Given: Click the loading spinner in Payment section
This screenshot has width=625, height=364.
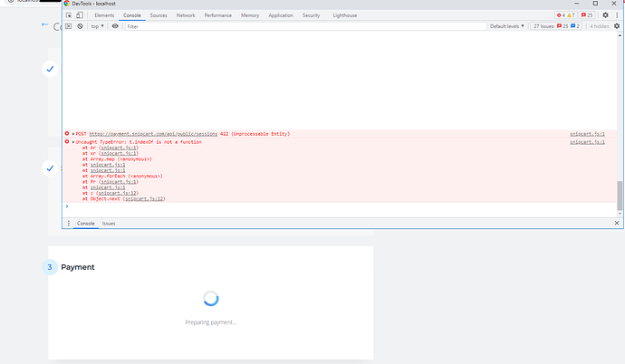Looking at the screenshot, I should (211, 298).
